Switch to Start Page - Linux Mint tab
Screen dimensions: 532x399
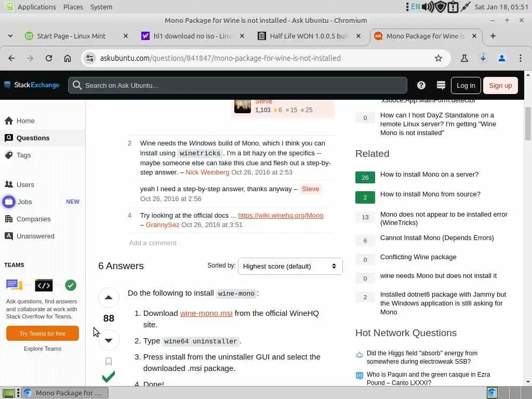click(71, 36)
